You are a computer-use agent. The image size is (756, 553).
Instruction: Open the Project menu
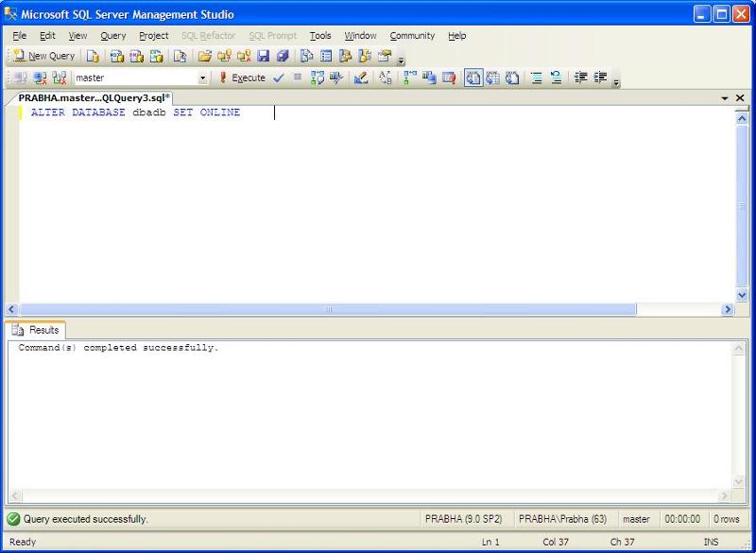tap(154, 36)
